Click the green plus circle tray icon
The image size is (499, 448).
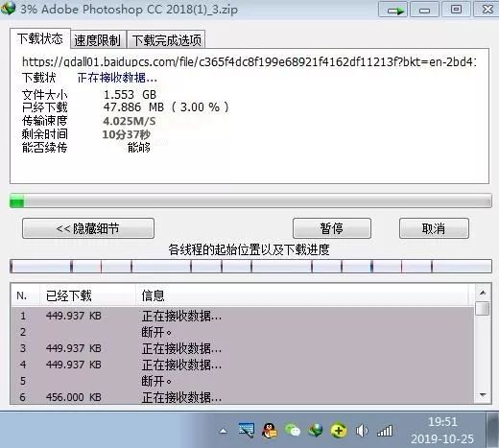(339, 431)
